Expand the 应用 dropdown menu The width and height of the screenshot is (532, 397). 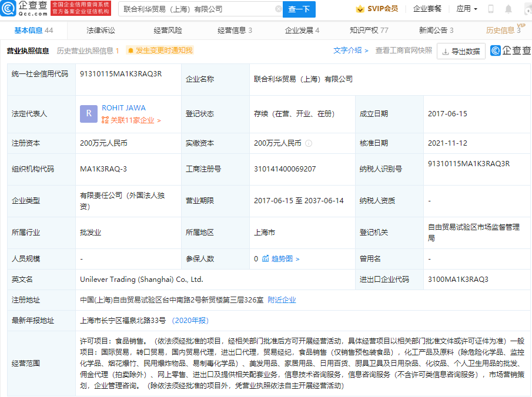coord(467,9)
